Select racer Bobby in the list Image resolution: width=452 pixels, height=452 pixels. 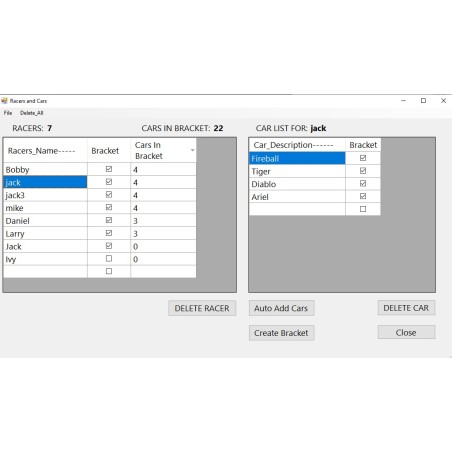pyautogui.click(x=45, y=169)
